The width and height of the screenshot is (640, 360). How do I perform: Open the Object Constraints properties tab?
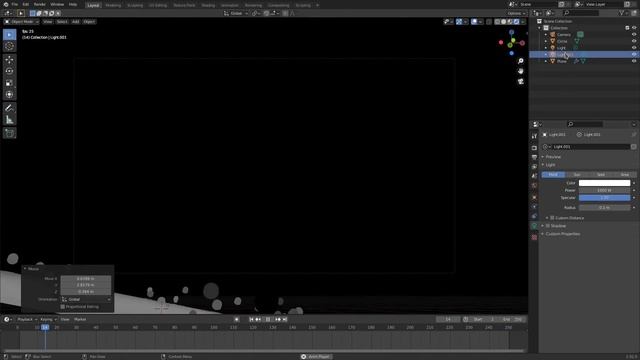pos(534,216)
